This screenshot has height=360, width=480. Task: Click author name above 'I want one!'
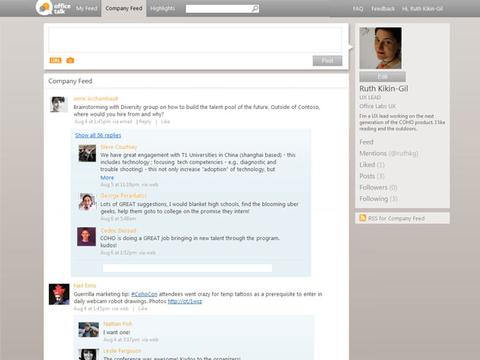(x=118, y=324)
